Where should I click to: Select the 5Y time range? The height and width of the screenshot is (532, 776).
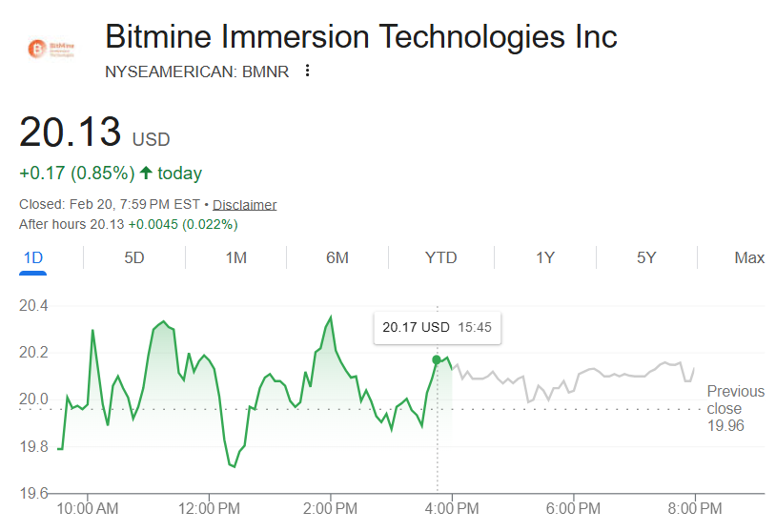coord(646,257)
